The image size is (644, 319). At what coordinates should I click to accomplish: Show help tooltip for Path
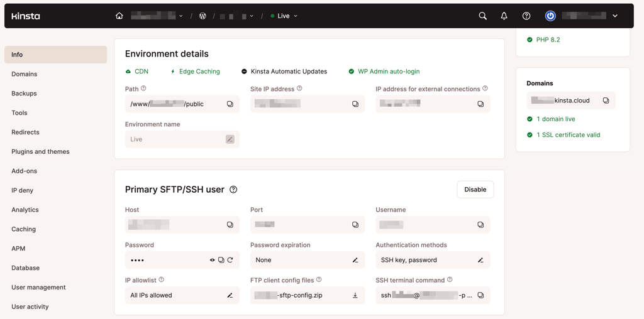143,88
